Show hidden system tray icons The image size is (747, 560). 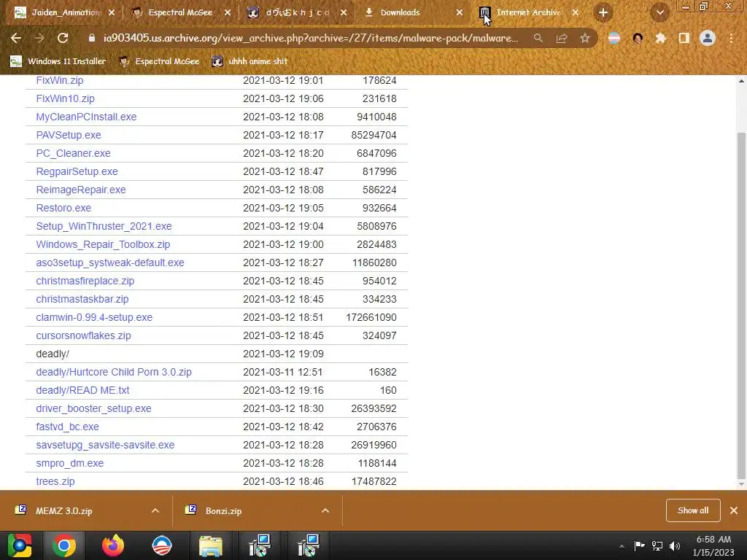point(622,546)
